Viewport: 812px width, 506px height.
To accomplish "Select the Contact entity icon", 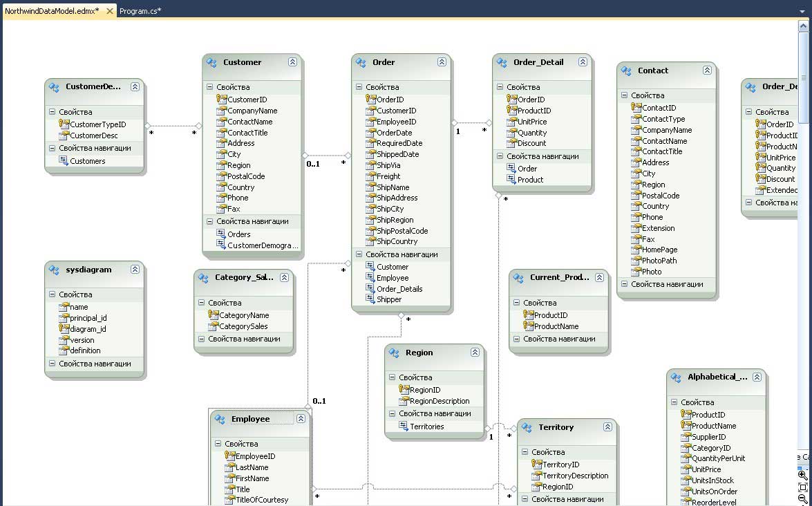I will (x=626, y=71).
